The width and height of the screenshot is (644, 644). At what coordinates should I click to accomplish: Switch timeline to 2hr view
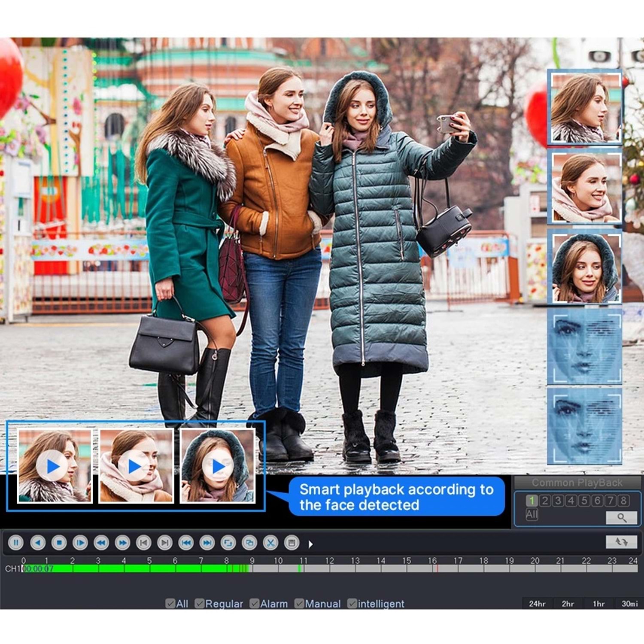coord(568,604)
